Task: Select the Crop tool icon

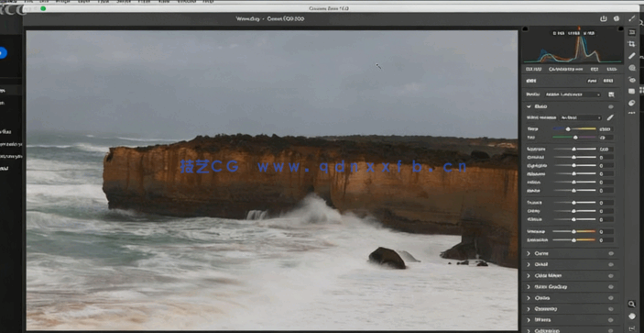Action: (x=632, y=44)
